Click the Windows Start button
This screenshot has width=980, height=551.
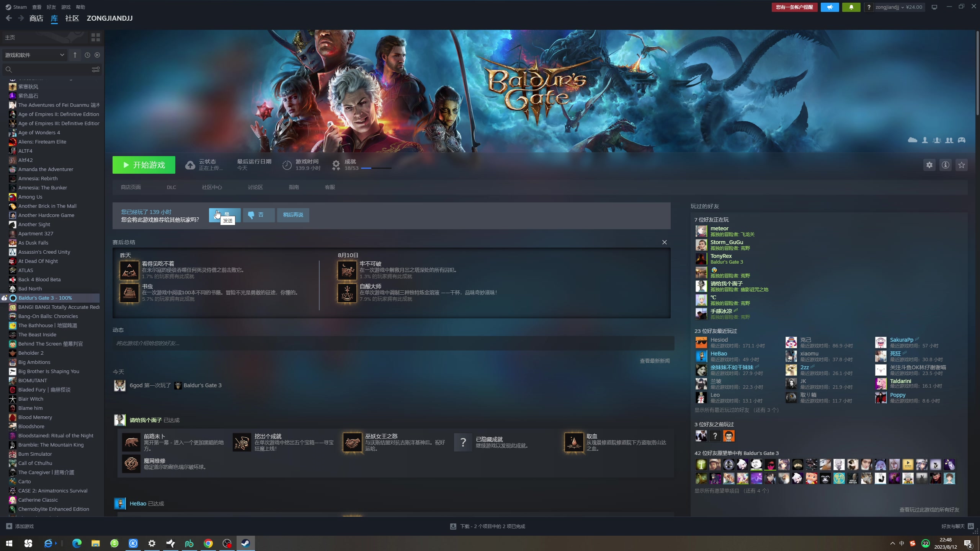pyautogui.click(x=9, y=543)
